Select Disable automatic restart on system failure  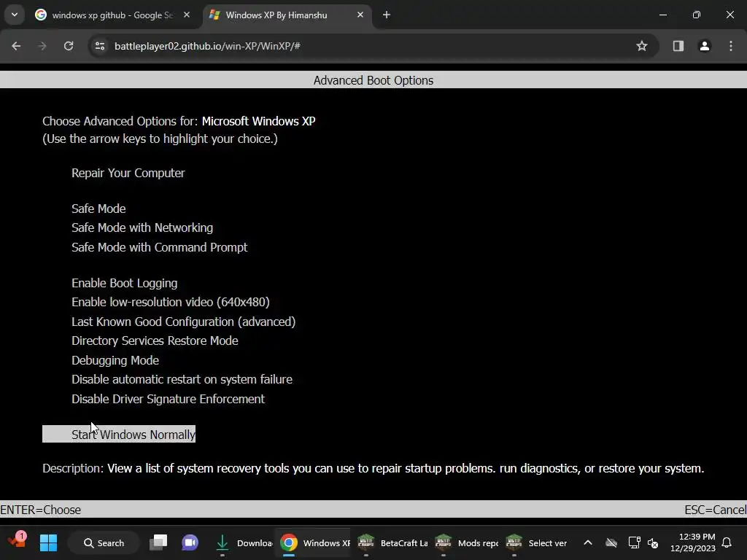coord(182,379)
